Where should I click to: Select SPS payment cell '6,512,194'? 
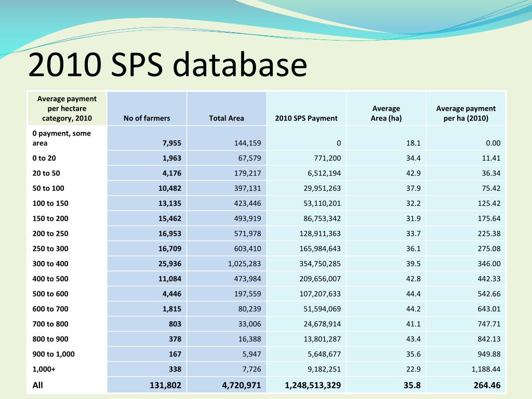(x=324, y=174)
